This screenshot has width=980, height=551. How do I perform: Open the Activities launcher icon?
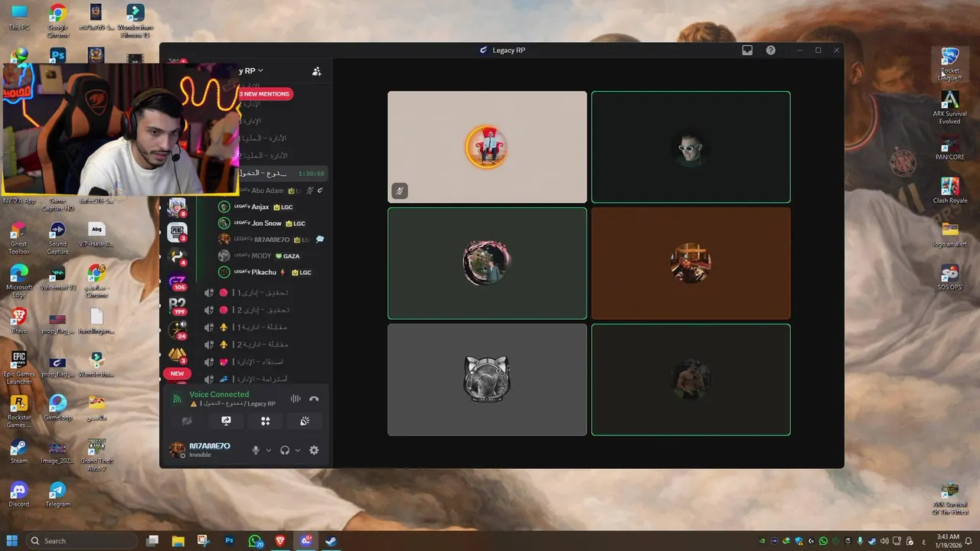click(265, 421)
